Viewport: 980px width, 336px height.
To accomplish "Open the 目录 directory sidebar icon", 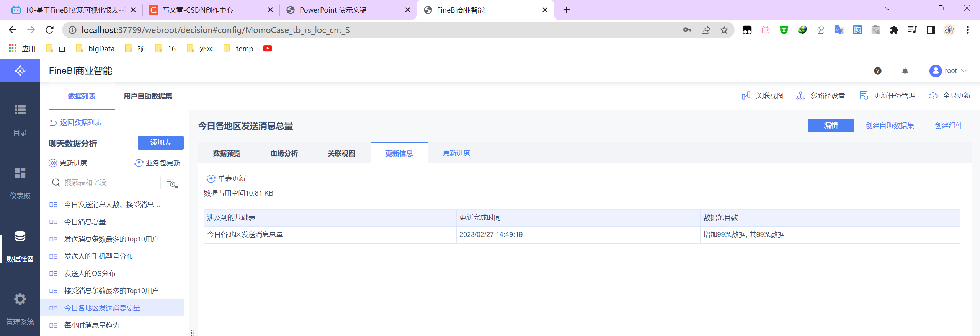I will 20,110.
